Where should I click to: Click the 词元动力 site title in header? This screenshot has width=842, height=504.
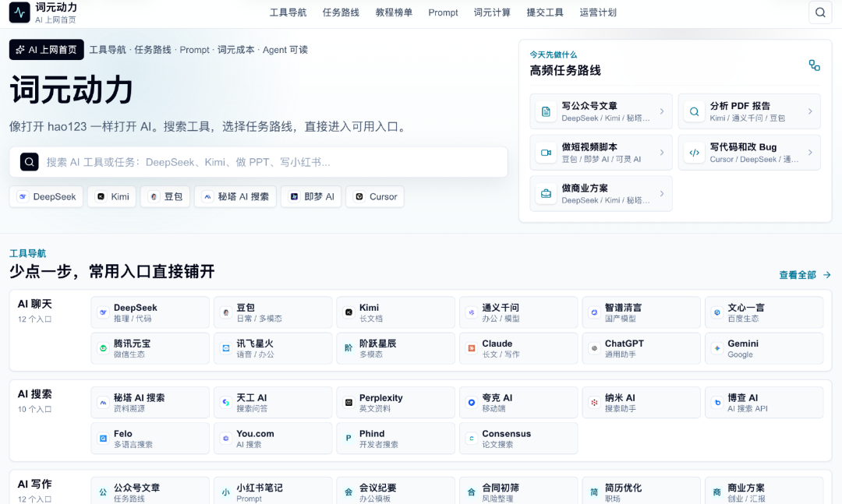(x=56, y=8)
